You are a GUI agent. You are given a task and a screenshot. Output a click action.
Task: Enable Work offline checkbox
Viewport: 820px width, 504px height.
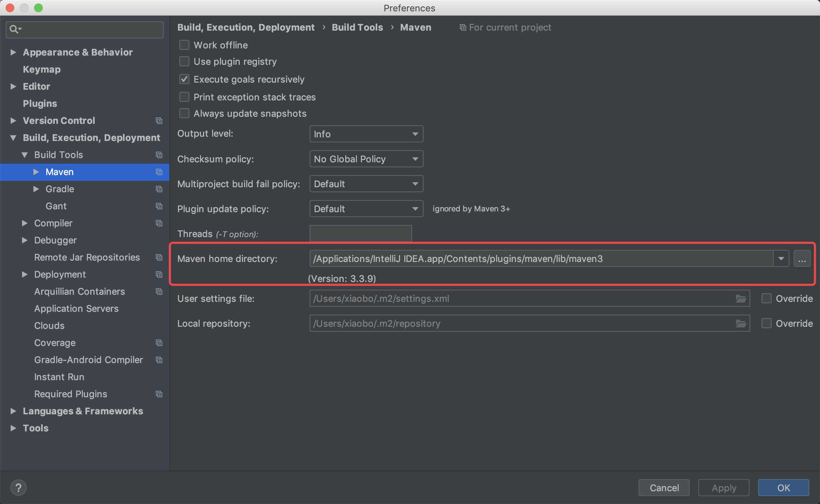tap(184, 45)
